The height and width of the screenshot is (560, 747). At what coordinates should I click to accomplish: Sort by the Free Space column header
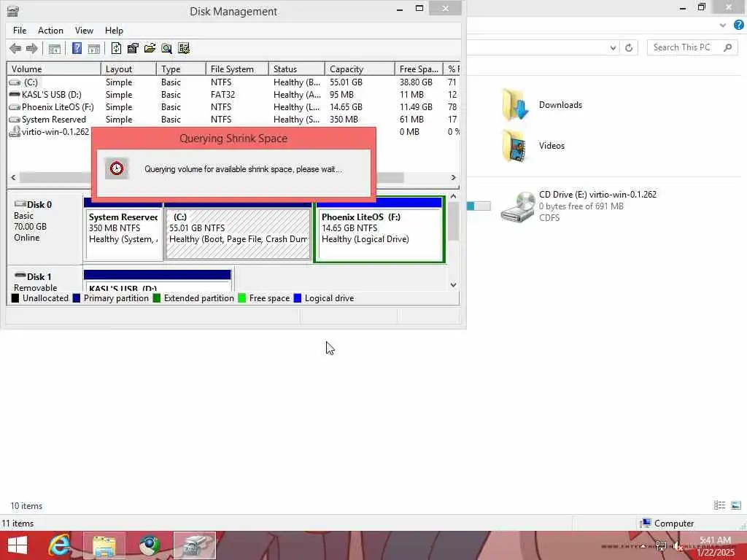pos(419,69)
